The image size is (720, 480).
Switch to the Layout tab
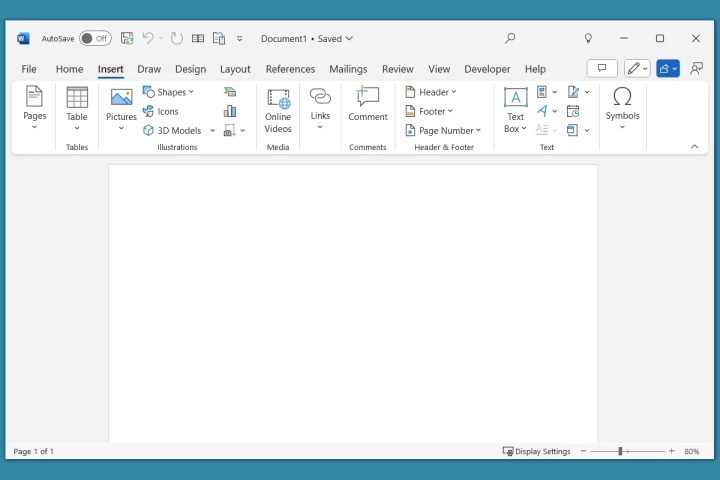235,69
